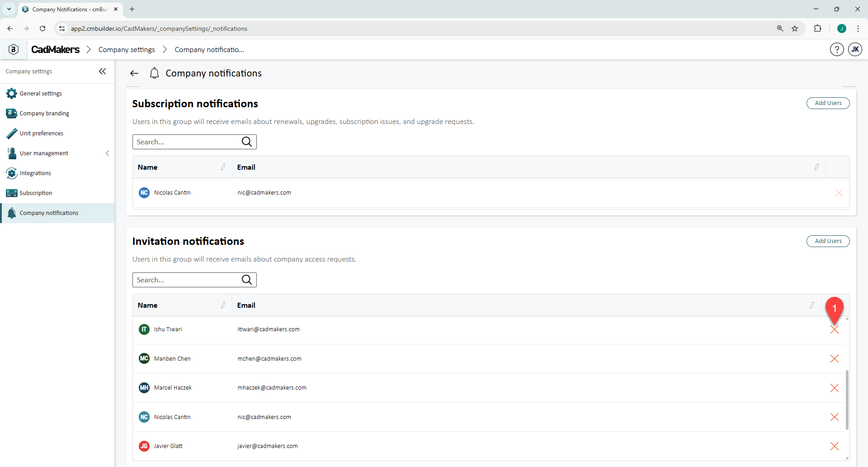Click the itiwari@cadmakers.com email cell
The height and width of the screenshot is (467, 868).
click(x=269, y=329)
